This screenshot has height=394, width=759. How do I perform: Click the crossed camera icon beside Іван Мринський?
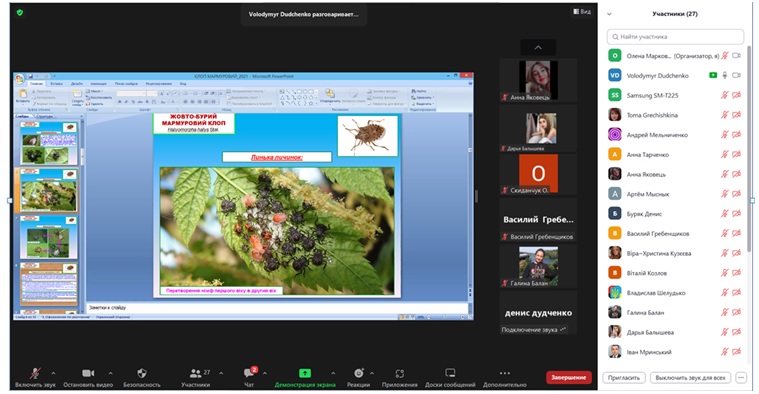[737, 352]
